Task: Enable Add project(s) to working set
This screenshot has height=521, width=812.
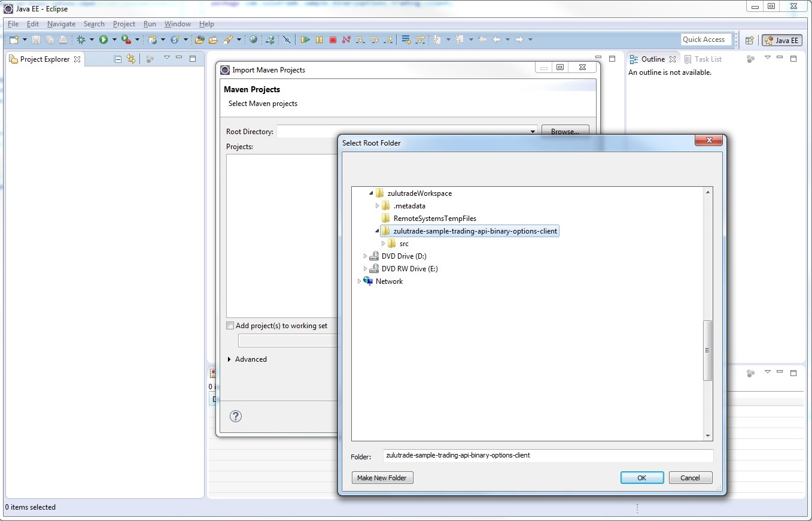Action: click(230, 326)
